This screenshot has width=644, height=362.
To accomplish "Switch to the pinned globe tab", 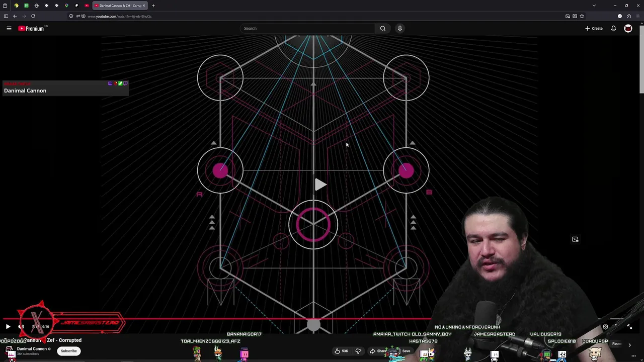I will coord(36,6).
